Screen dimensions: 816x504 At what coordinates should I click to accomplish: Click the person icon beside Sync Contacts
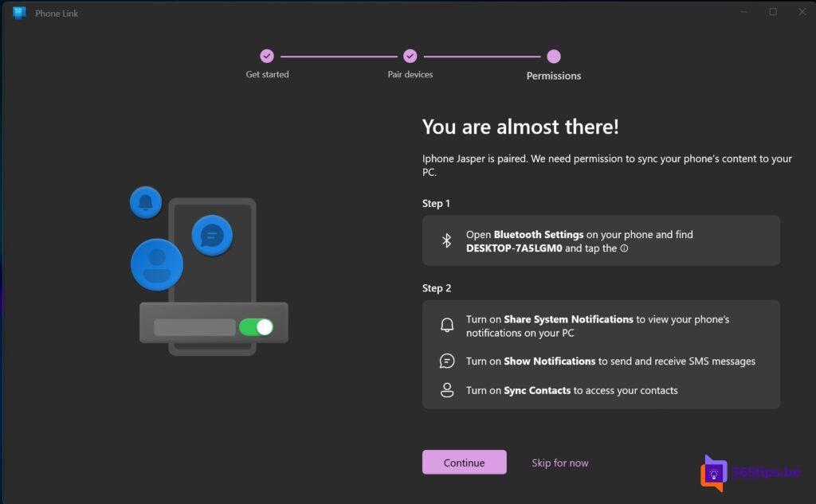click(x=447, y=390)
